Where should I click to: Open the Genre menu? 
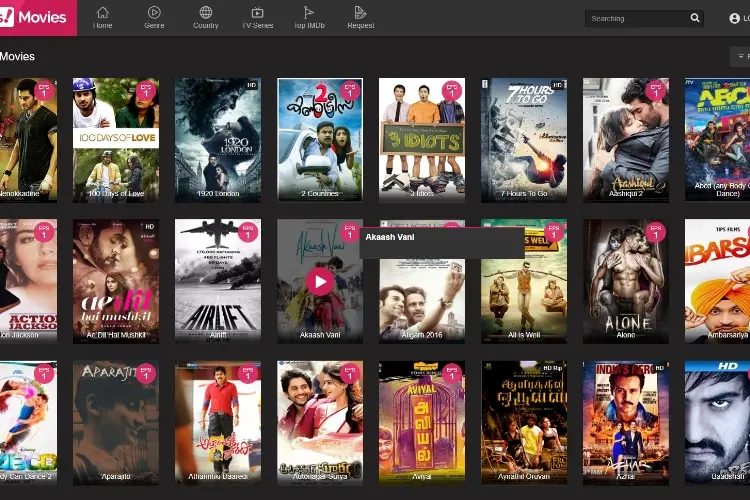coord(154,18)
